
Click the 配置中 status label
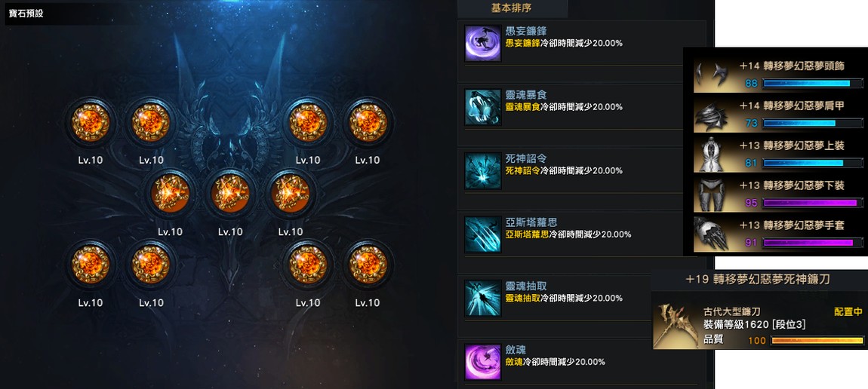click(848, 312)
